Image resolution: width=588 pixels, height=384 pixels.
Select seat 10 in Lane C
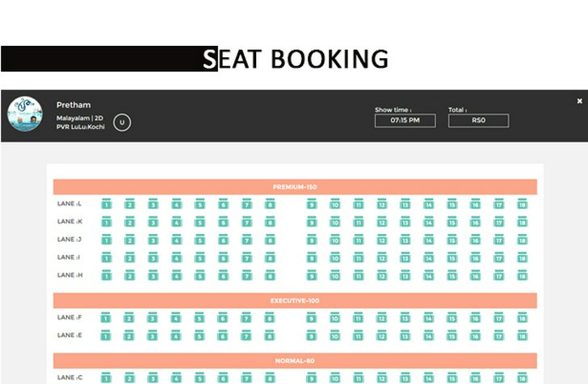click(335, 378)
